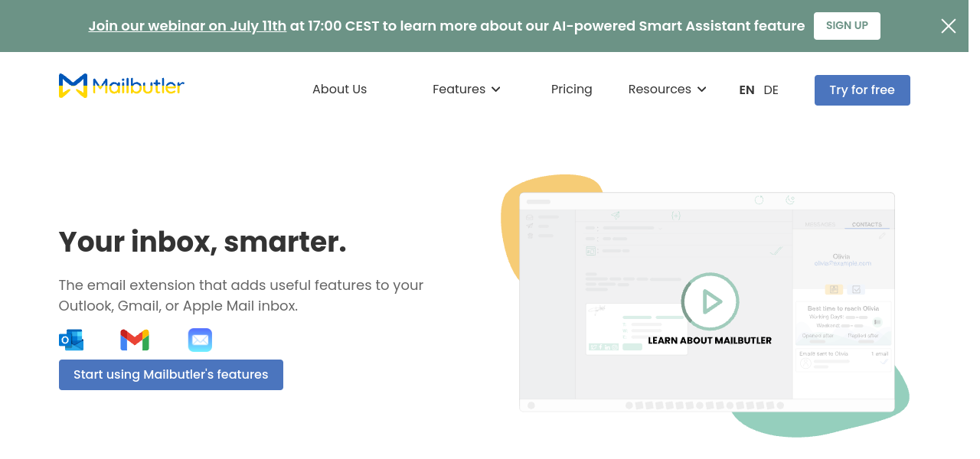Click the Outlook icon
Viewport: 980px width, 459px height.
coord(71,340)
